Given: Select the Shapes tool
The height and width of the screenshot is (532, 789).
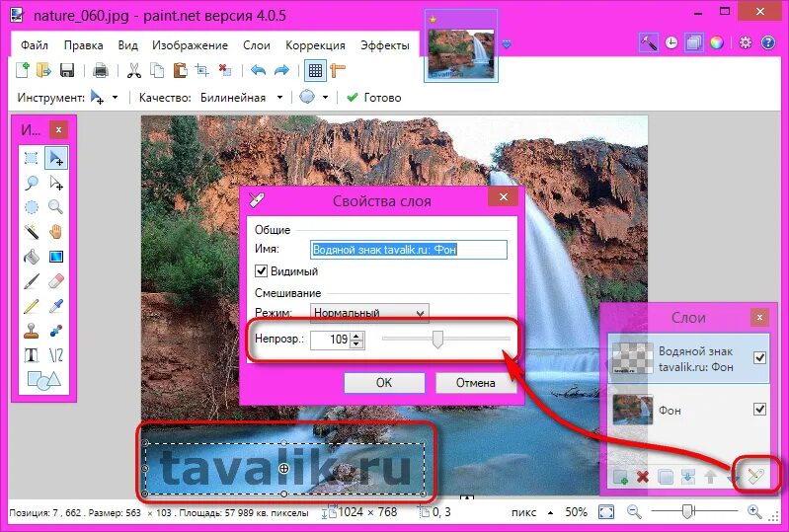Looking at the screenshot, I should 43,380.
